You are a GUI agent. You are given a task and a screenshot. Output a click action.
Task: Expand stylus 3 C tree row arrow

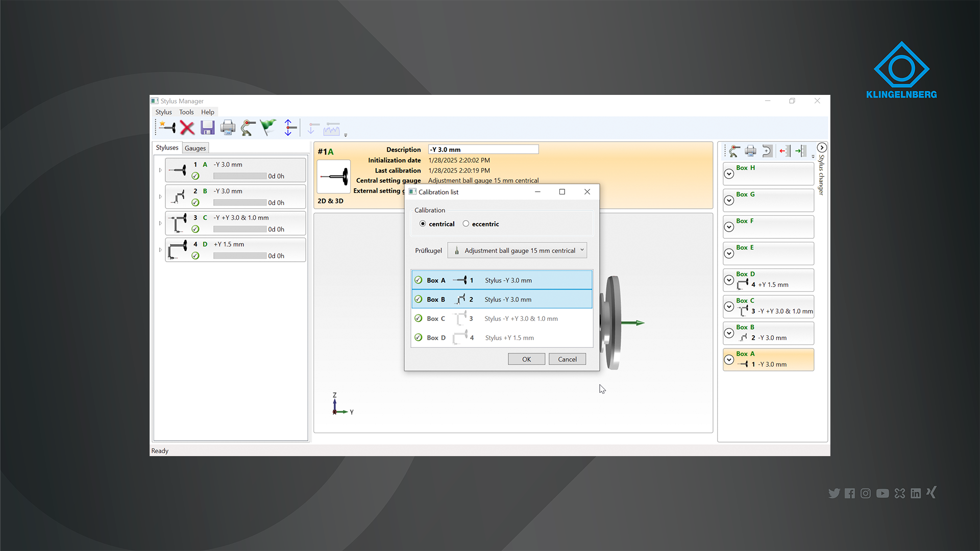[160, 223]
